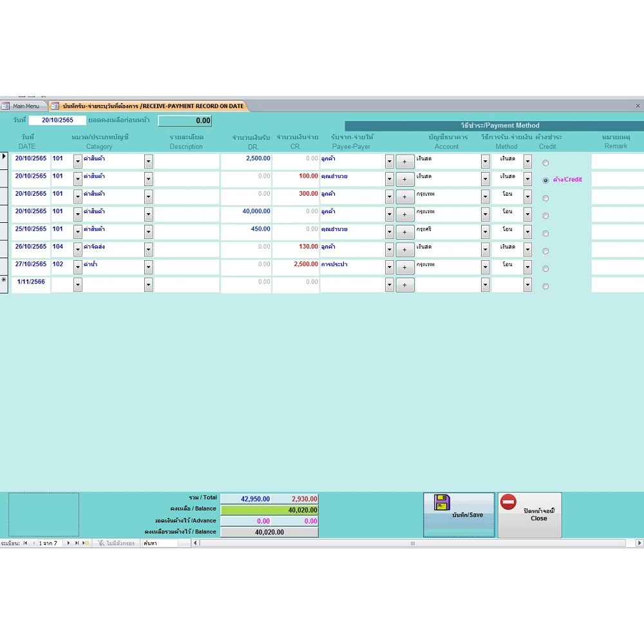The image size is (644, 644).
Task: Click plus button in การประปา row
Action: click(404, 267)
